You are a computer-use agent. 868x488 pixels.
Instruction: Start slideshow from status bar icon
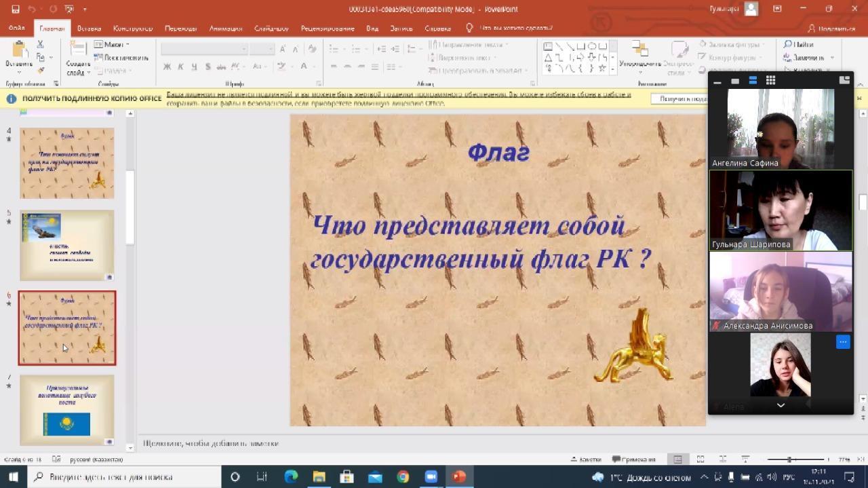745,459
